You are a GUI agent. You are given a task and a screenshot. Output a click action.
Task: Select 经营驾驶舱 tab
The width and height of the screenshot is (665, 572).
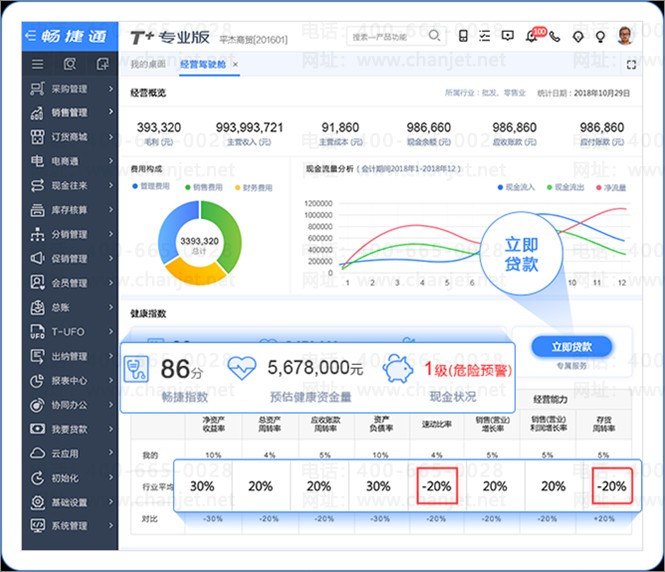click(x=203, y=64)
